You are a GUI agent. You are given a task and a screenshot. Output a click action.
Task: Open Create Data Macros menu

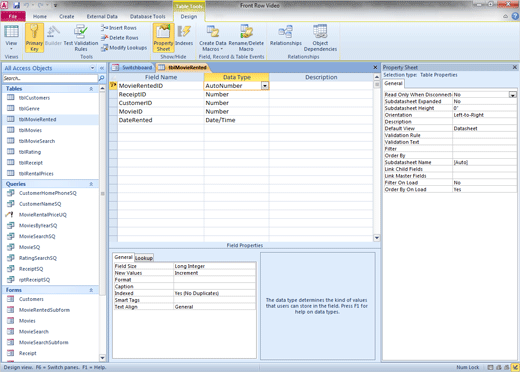[x=213, y=38]
